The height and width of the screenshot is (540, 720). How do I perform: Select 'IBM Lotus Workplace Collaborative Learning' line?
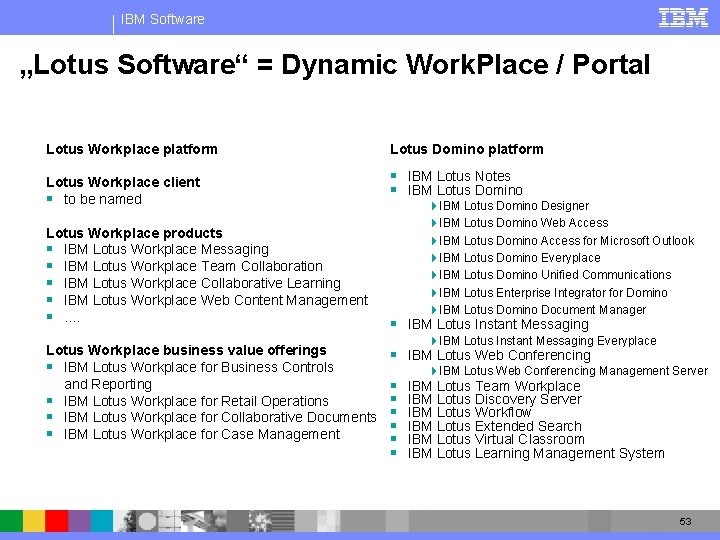pyautogui.click(x=202, y=283)
